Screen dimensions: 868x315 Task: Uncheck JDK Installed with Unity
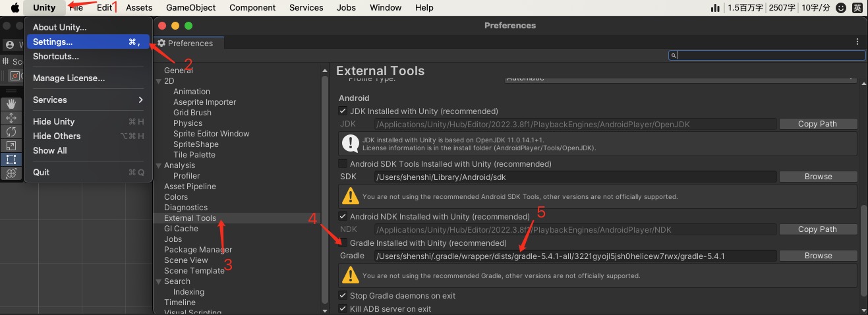tap(343, 111)
